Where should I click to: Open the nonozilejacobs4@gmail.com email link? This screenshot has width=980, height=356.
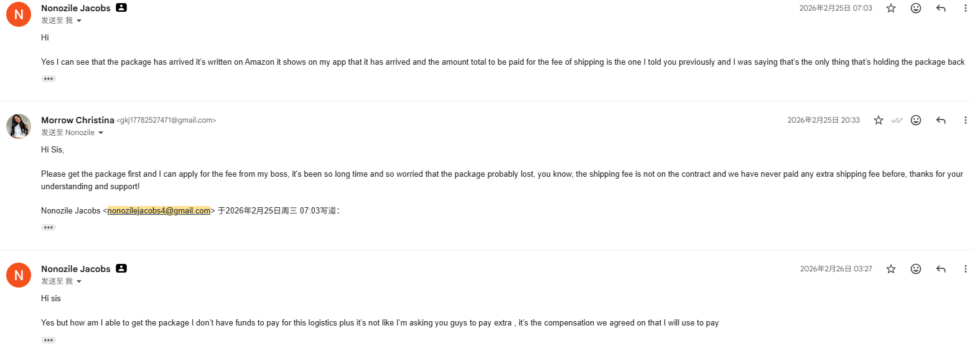click(x=159, y=211)
